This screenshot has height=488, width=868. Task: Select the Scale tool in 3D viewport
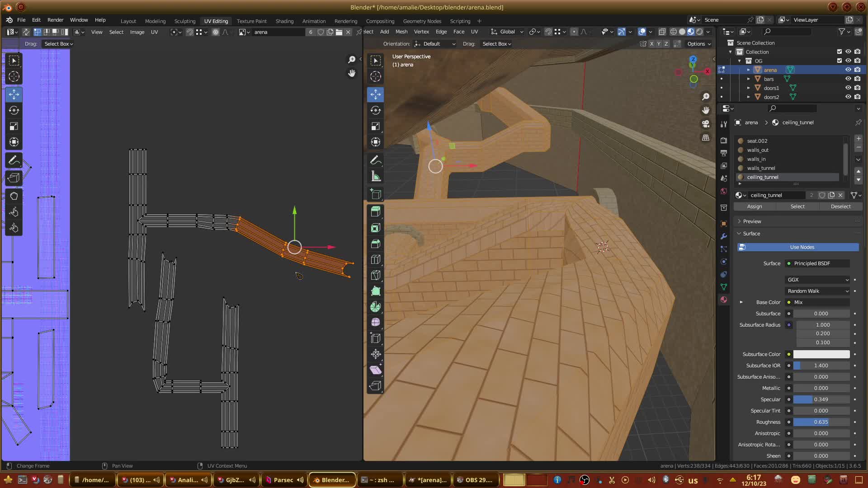[375, 126]
